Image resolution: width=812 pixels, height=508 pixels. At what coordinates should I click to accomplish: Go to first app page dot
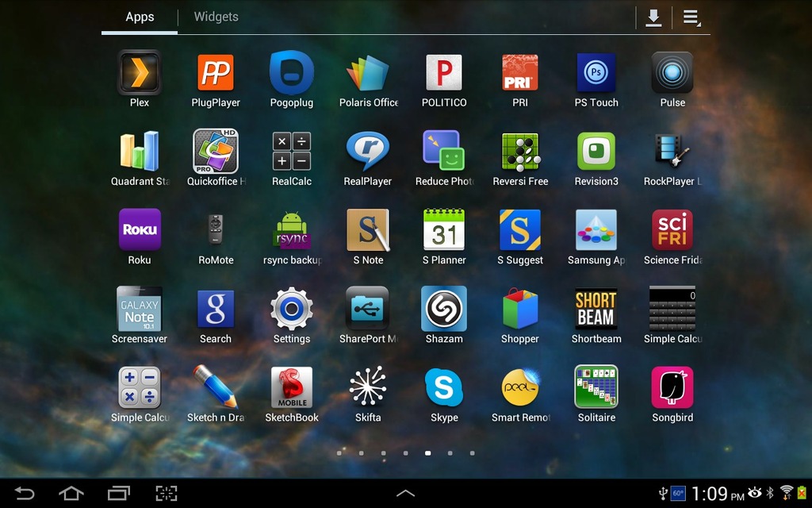coord(339,453)
